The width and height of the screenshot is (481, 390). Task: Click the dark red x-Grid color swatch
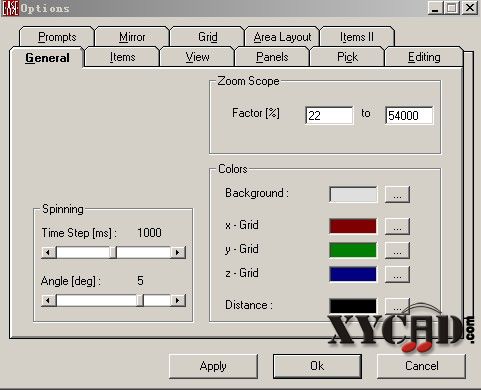pyautogui.click(x=353, y=226)
